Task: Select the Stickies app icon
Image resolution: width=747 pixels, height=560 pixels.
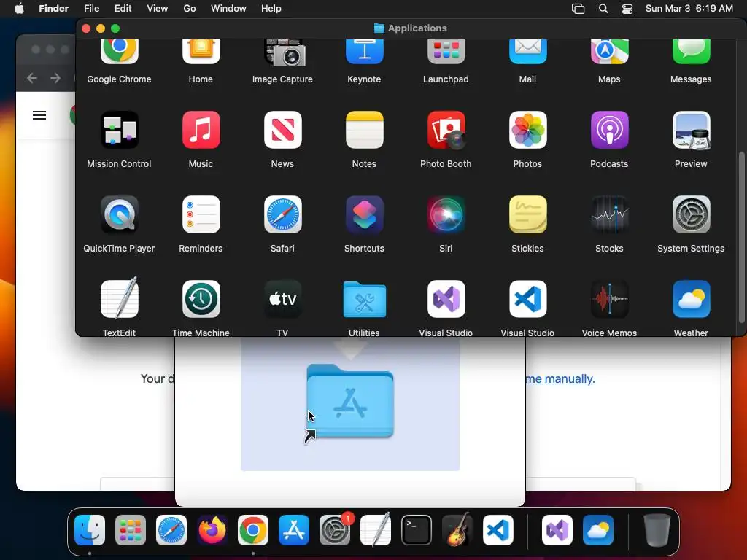Action: pos(528,214)
